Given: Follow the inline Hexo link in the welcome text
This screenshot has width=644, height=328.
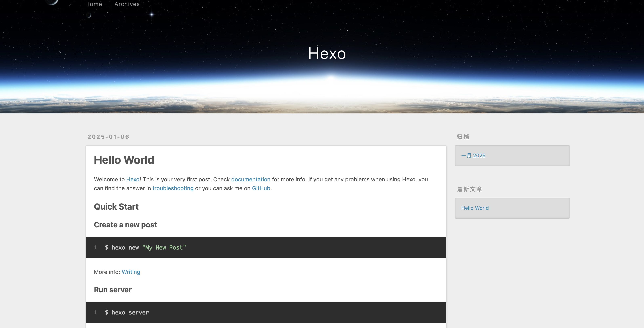Looking at the screenshot, I should (x=132, y=179).
